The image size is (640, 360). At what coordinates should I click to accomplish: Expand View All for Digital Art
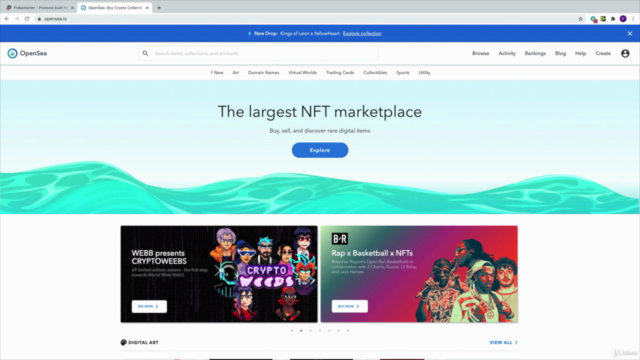503,342
